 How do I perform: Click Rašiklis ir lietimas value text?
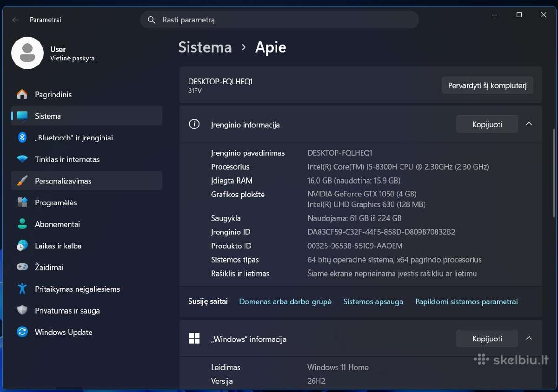[392, 274]
